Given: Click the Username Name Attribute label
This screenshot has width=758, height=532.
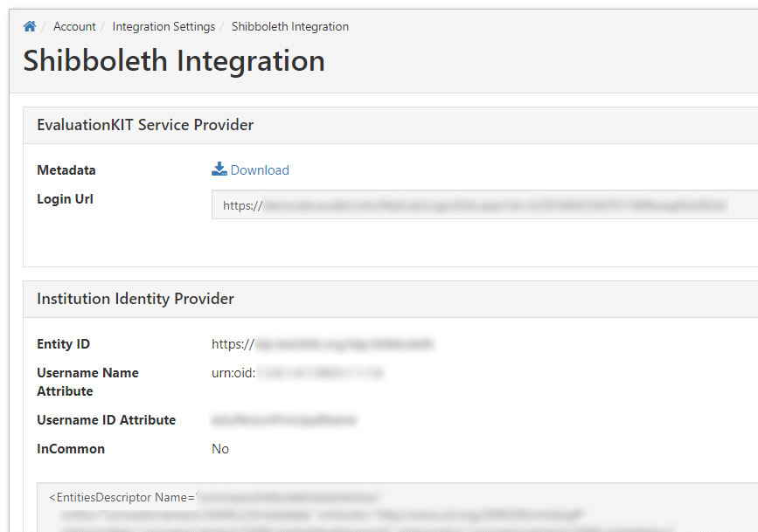Looking at the screenshot, I should tap(87, 382).
